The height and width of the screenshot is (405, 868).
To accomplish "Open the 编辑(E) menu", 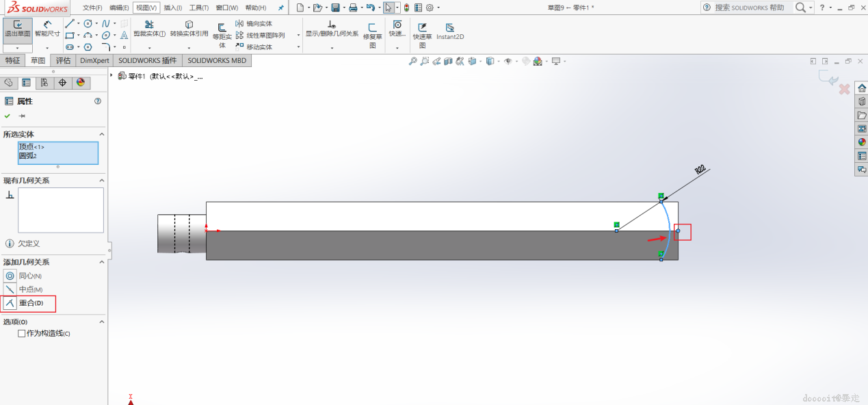I will [119, 8].
